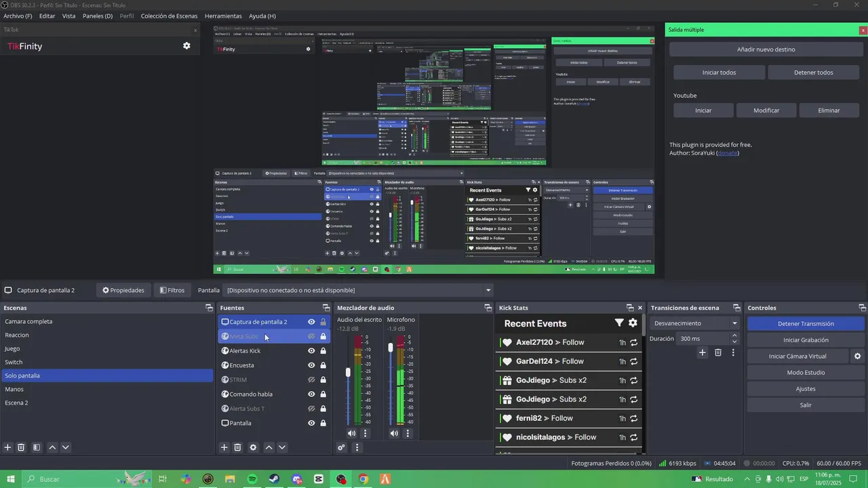Open scene filters icon in Escenas toolbar

[x=37, y=447]
